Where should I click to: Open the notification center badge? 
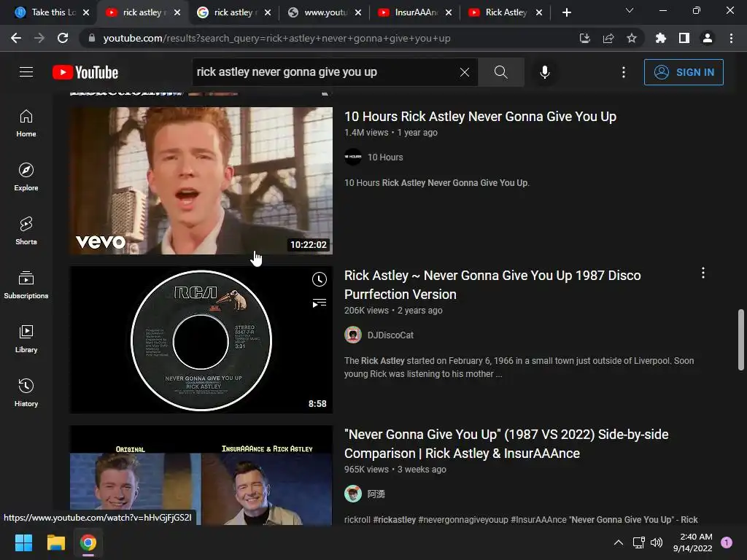(727, 542)
